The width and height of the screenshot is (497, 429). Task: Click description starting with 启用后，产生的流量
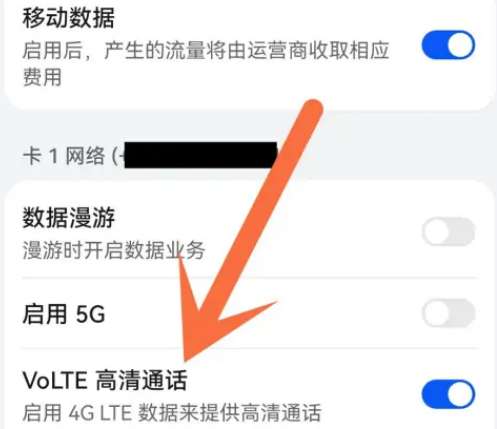206,64
